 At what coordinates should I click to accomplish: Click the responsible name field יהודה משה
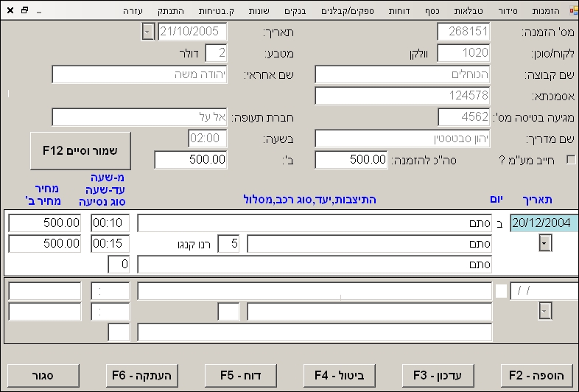[139, 74]
